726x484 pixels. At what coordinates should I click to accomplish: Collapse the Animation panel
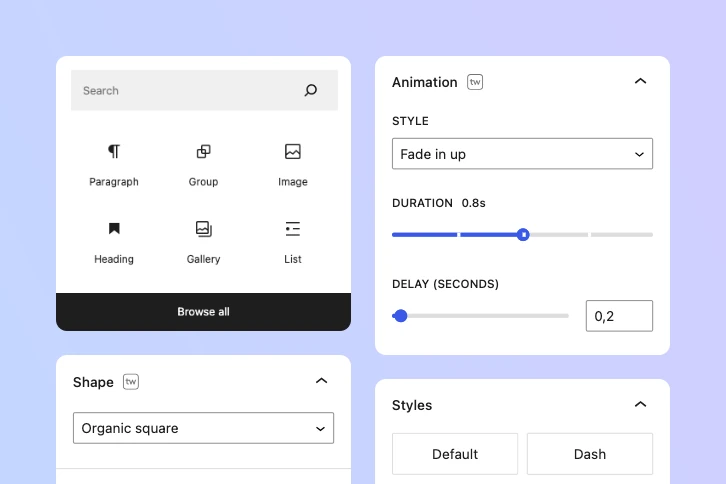coord(640,81)
